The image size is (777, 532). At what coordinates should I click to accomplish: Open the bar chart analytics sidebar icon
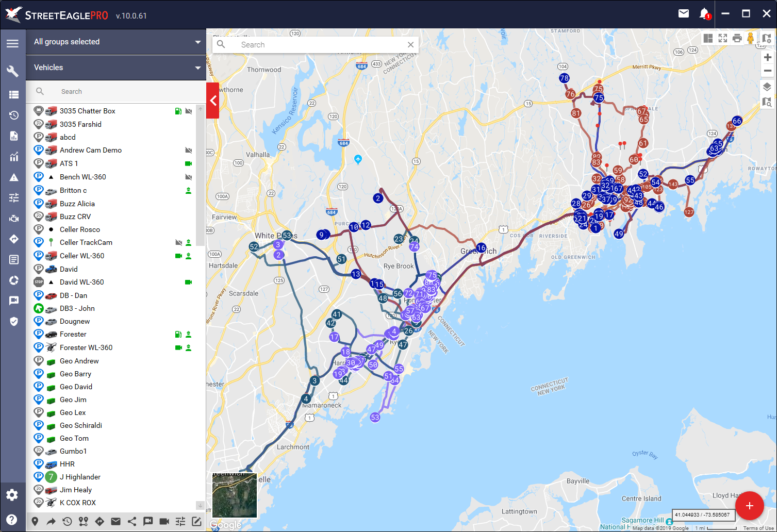point(14,156)
